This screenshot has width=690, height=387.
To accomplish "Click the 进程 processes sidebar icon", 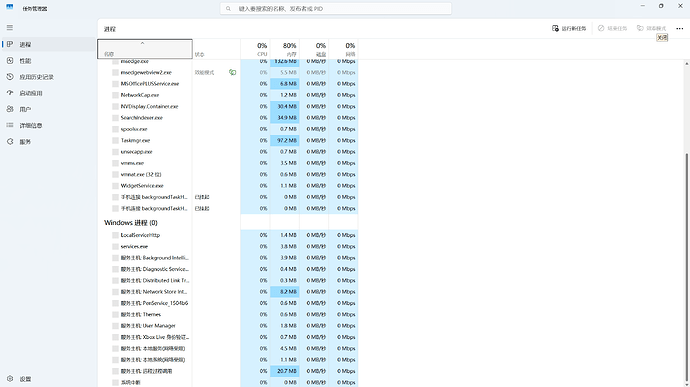I will (10, 44).
